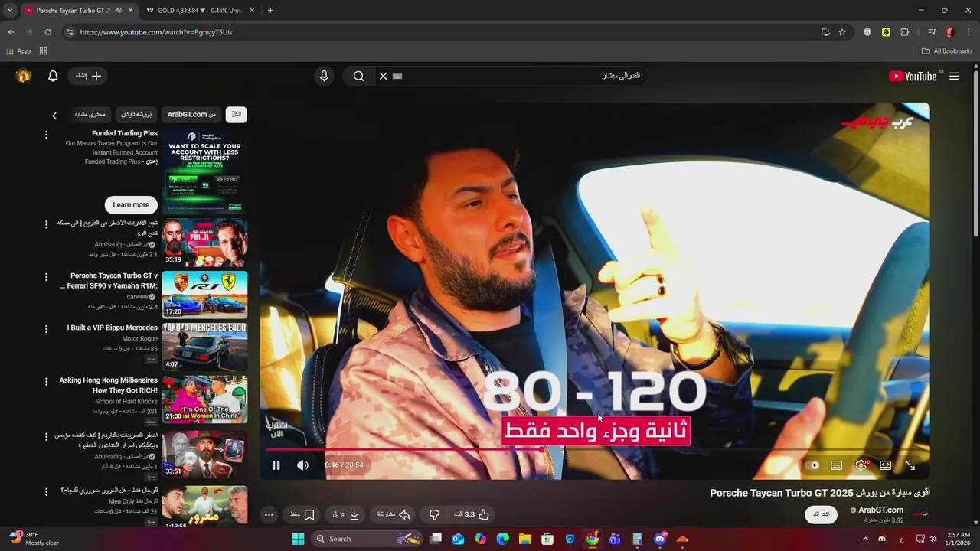Image resolution: width=980 pixels, height=551 pixels.
Task: Open options for 33:51 Abulsadiq video
Action: click(x=46, y=436)
